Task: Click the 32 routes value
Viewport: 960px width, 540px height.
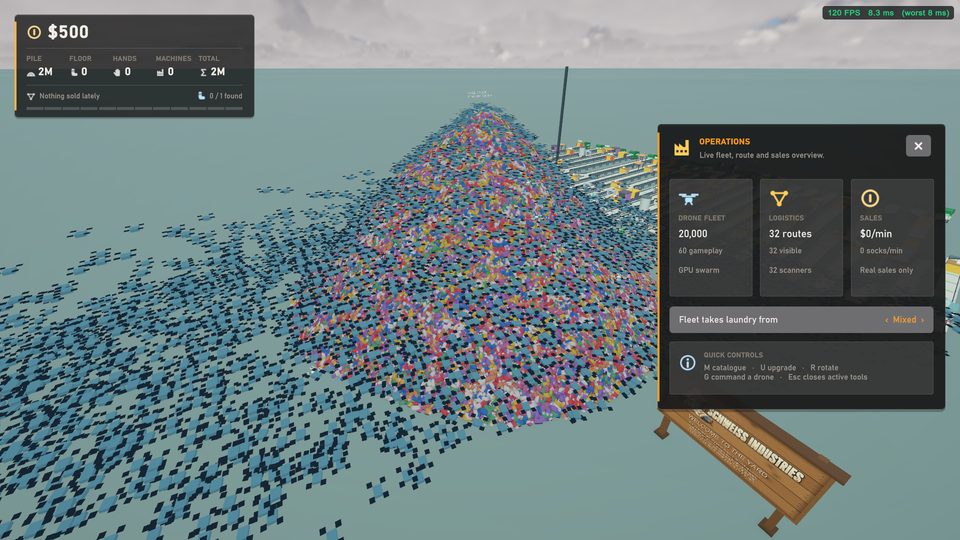Action: click(790, 234)
